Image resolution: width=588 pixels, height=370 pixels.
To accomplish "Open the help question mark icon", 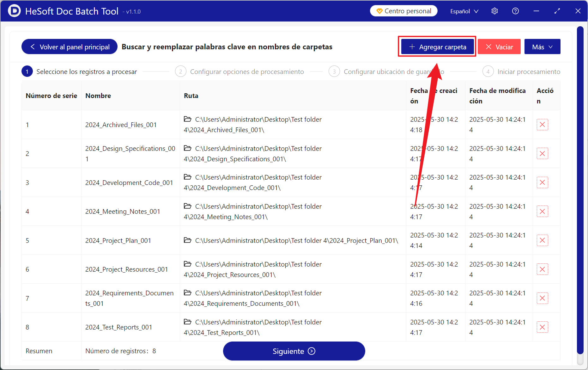I will (515, 11).
